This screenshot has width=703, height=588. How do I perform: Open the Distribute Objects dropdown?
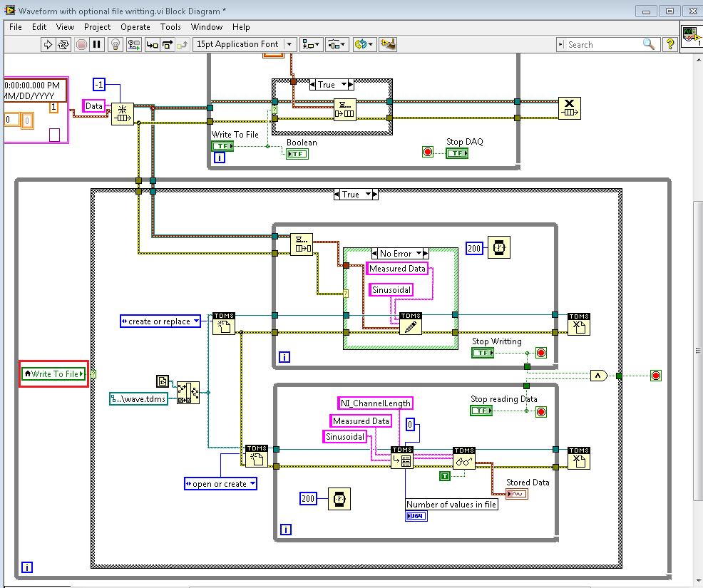pyautogui.click(x=337, y=44)
